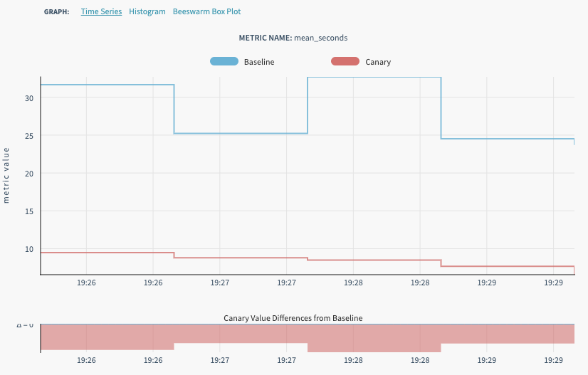The image size is (588, 375).
Task: Select the Beeswarm Box Plot tab
Action: tap(206, 12)
